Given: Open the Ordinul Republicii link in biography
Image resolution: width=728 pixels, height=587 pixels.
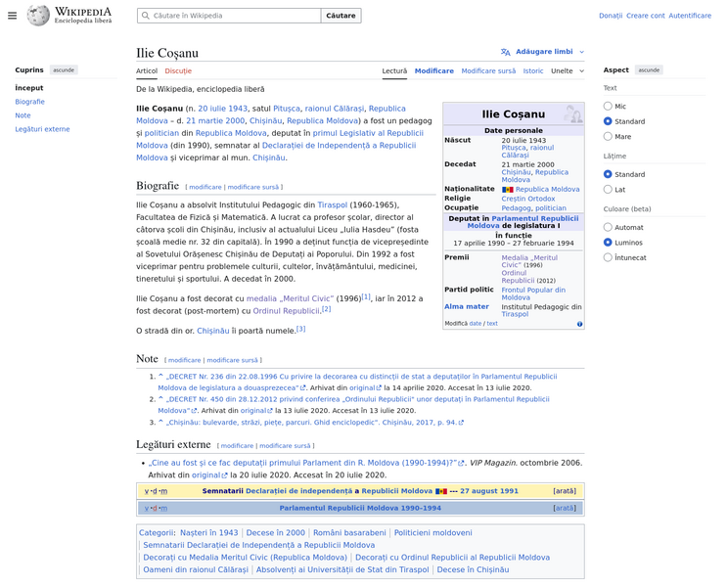Looking at the screenshot, I should [x=287, y=311].
